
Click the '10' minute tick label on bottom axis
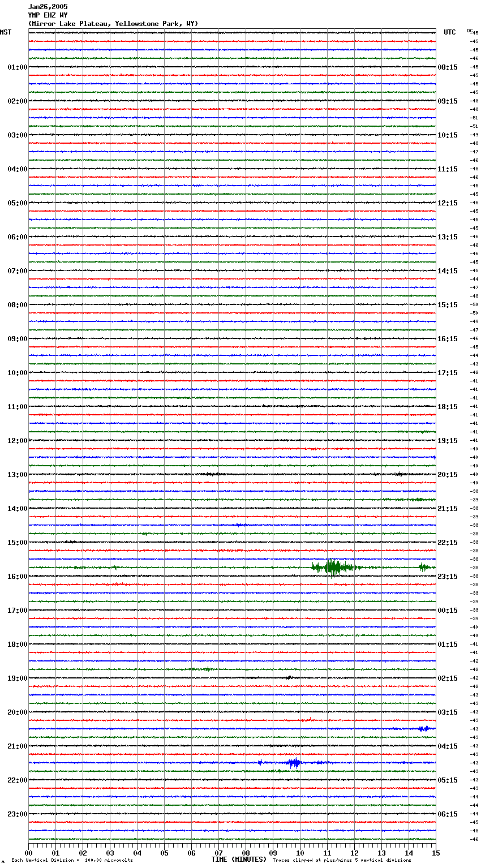click(x=300, y=853)
